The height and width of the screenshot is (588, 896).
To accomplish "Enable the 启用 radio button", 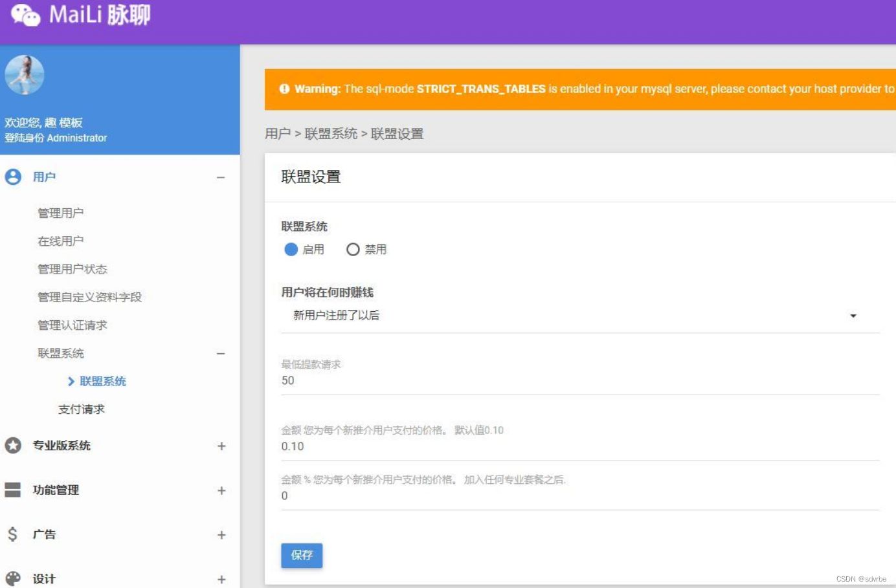I will pos(291,249).
